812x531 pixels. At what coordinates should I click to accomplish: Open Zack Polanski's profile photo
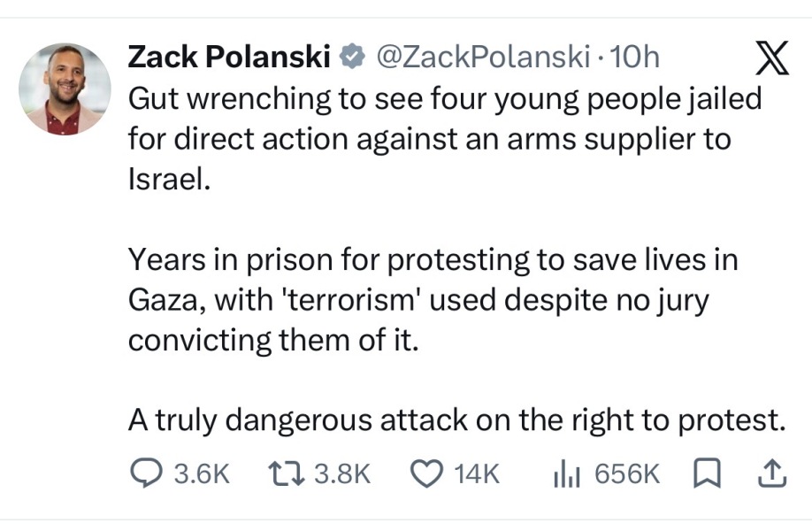tap(65, 89)
